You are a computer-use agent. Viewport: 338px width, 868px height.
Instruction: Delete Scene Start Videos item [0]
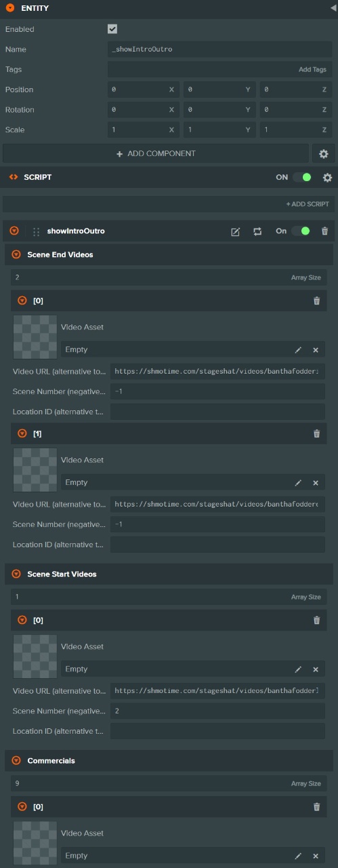[316, 620]
